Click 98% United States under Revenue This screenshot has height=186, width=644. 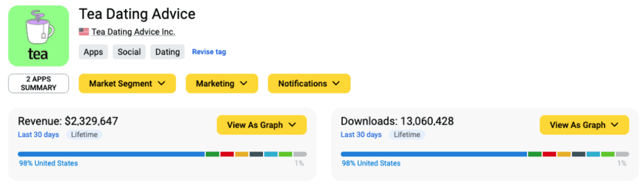coord(49,163)
